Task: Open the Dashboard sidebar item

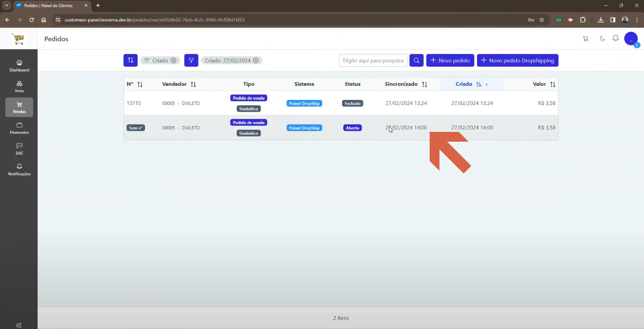Action: click(19, 66)
